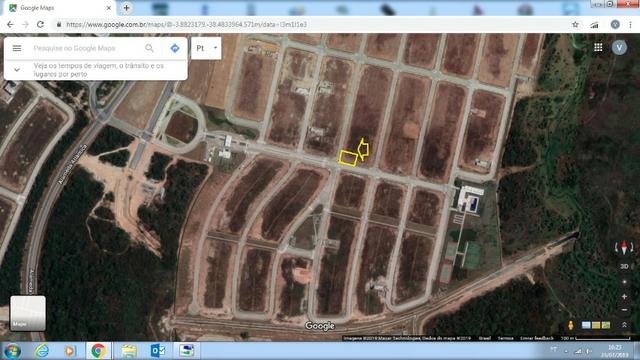The image size is (640, 360).
Task: Expand imagery strip with double chevron
Action: [624, 325]
